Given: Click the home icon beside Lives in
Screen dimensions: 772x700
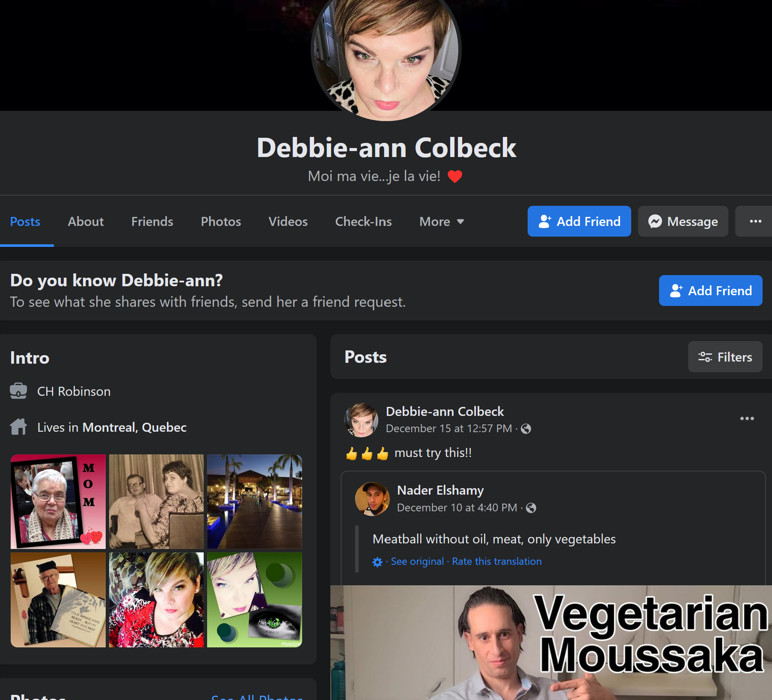Looking at the screenshot, I should [x=18, y=427].
